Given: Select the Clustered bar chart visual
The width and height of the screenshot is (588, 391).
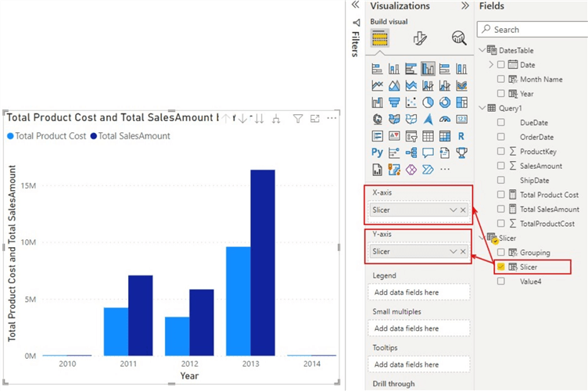Looking at the screenshot, I should [411, 69].
